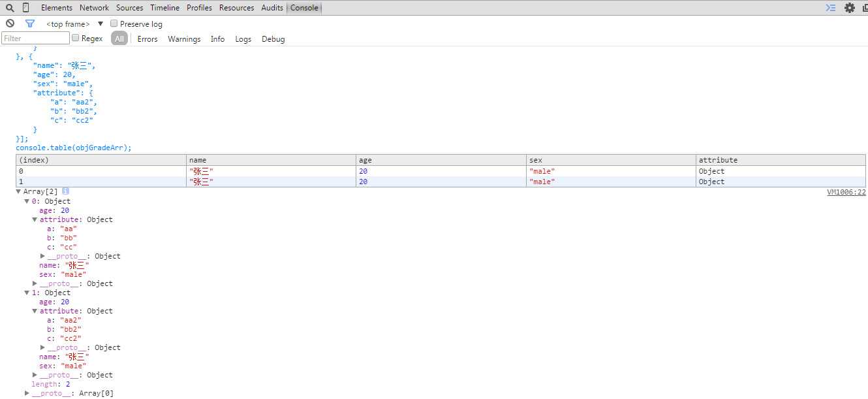Select the index 1 cell in table
Screen dimensions: 868x399
pos(101,182)
